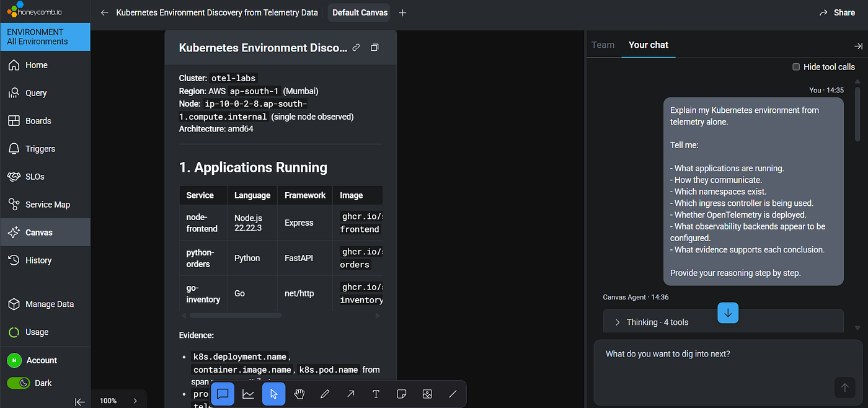Send the chat message arrow button
Image resolution: width=868 pixels, height=408 pixels.
pos(844,388)
